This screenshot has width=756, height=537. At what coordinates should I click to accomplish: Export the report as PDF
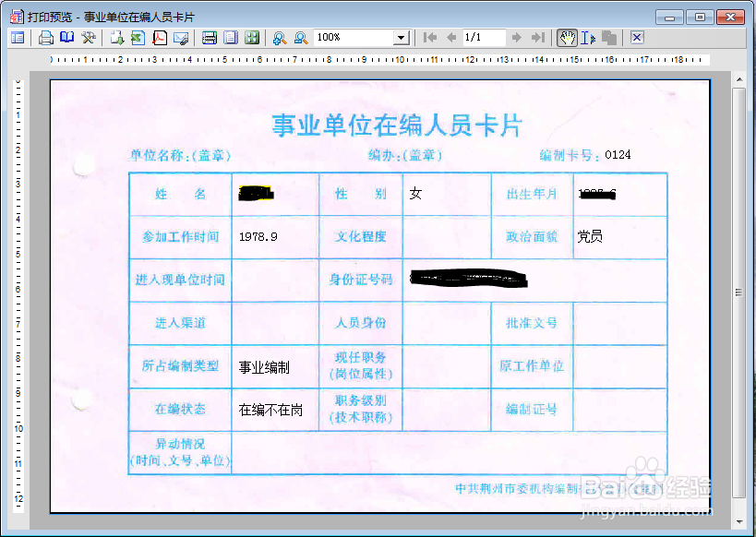pos(158,38)
